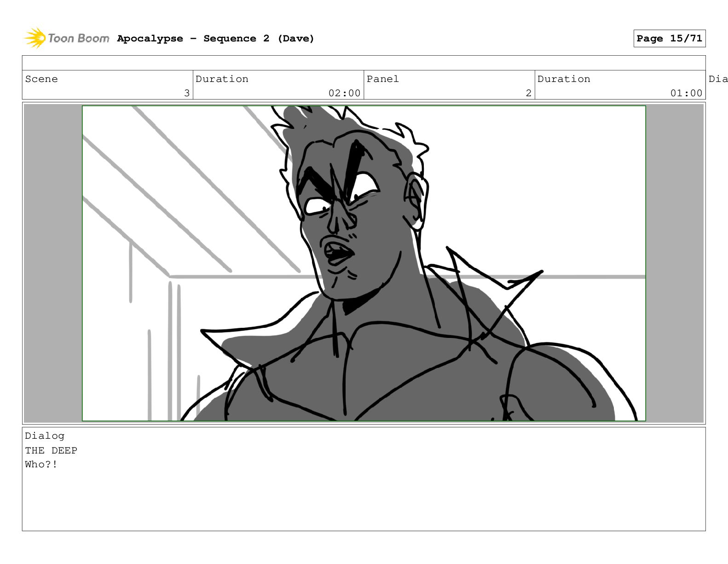The image size is (728, 564).
Task: Click the panel number '2'
Action: click(529, 93)
